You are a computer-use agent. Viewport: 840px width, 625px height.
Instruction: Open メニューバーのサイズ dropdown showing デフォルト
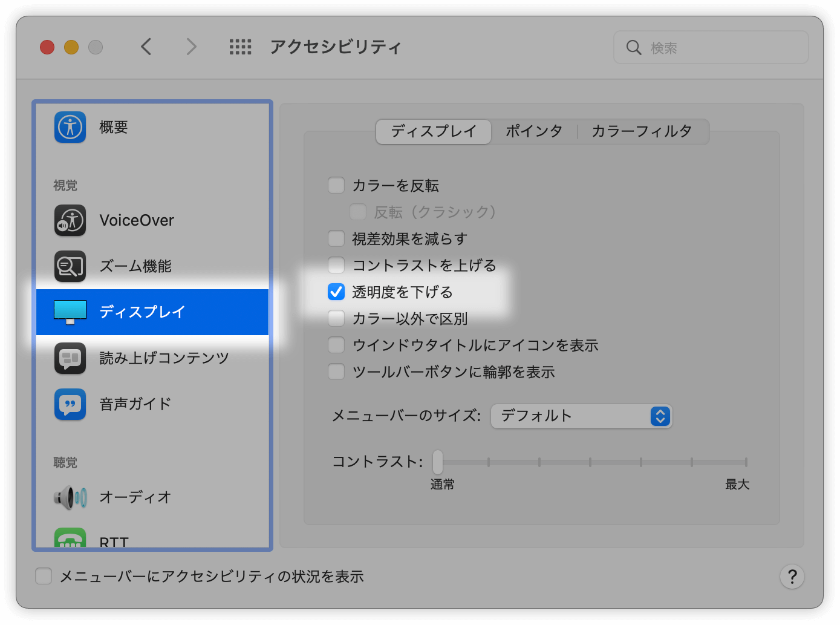pyautogui.click(x=581, y=416)
